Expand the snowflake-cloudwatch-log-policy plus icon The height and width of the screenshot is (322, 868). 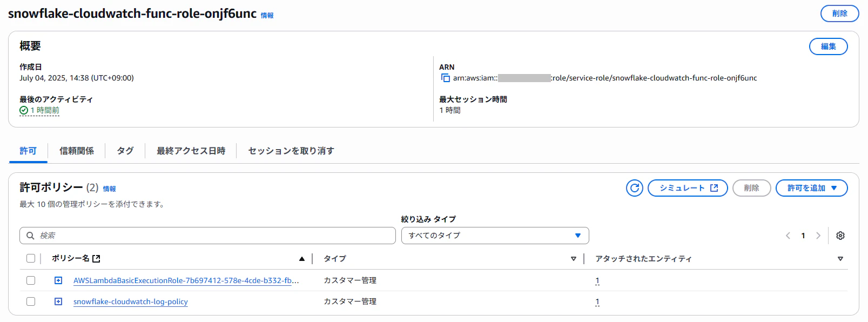[x=58, y=301]
